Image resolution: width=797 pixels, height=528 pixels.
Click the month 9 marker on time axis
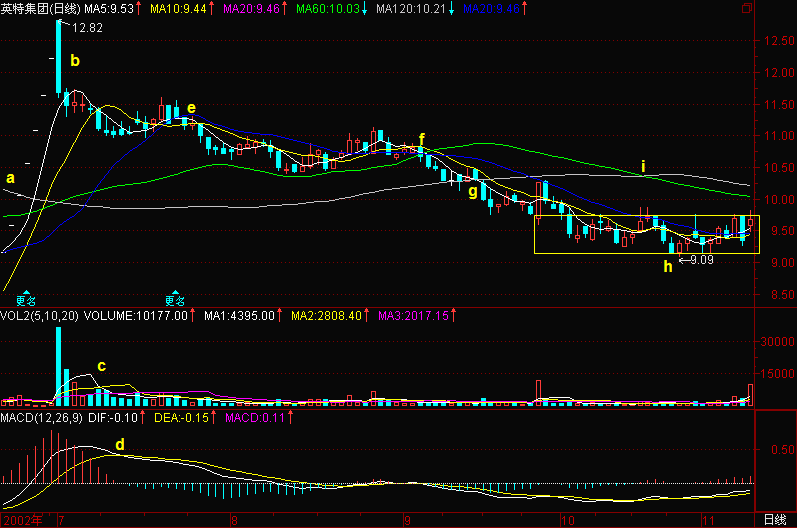tap(408, 520)
